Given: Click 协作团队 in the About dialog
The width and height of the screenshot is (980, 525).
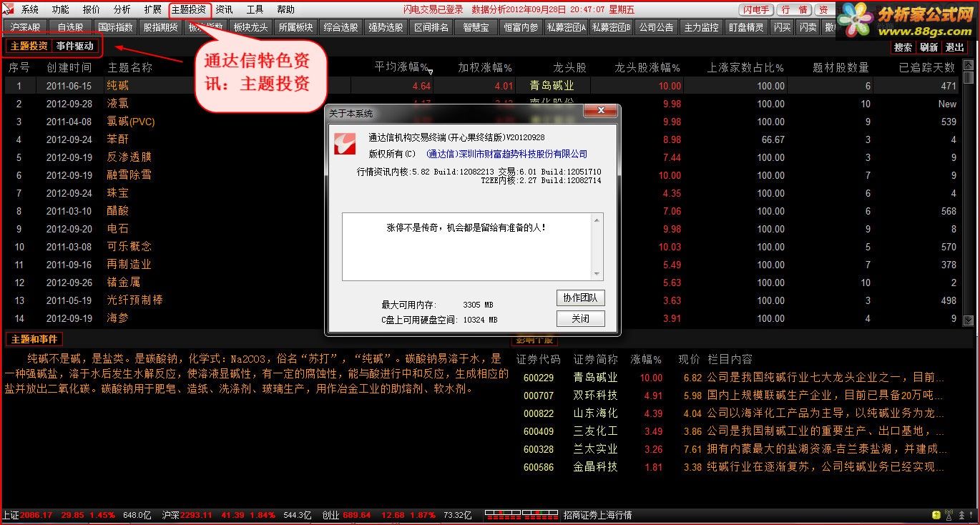Looking at the screenshot, I should point(581,298).
